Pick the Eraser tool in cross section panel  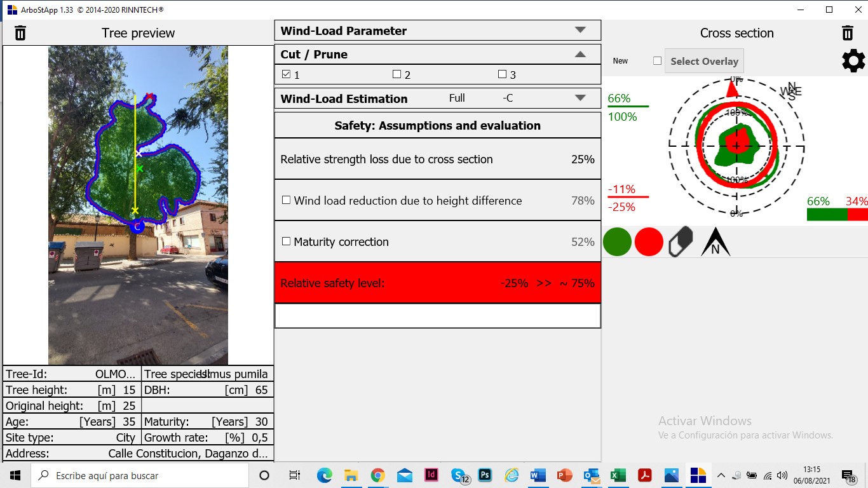(681, 241)
